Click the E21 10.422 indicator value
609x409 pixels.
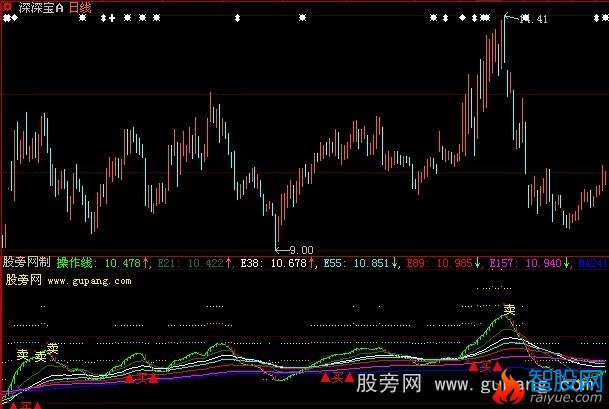[x=194, y=263]
